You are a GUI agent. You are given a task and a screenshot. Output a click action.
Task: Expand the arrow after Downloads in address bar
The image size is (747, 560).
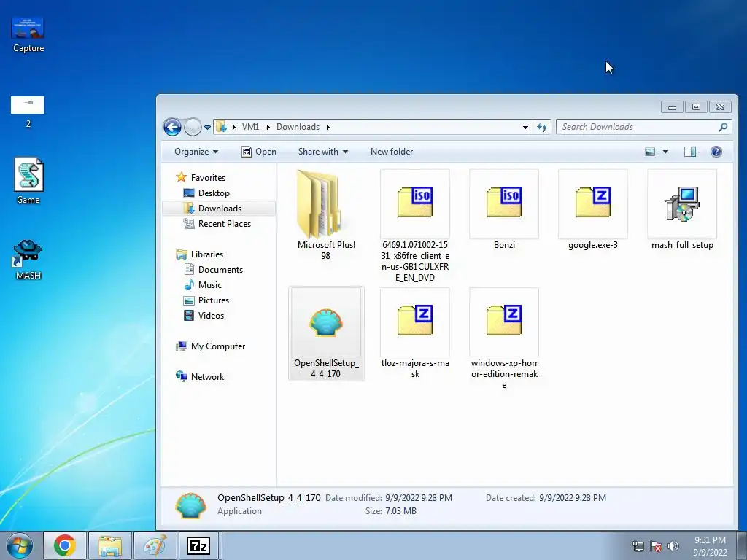point(328,127)
